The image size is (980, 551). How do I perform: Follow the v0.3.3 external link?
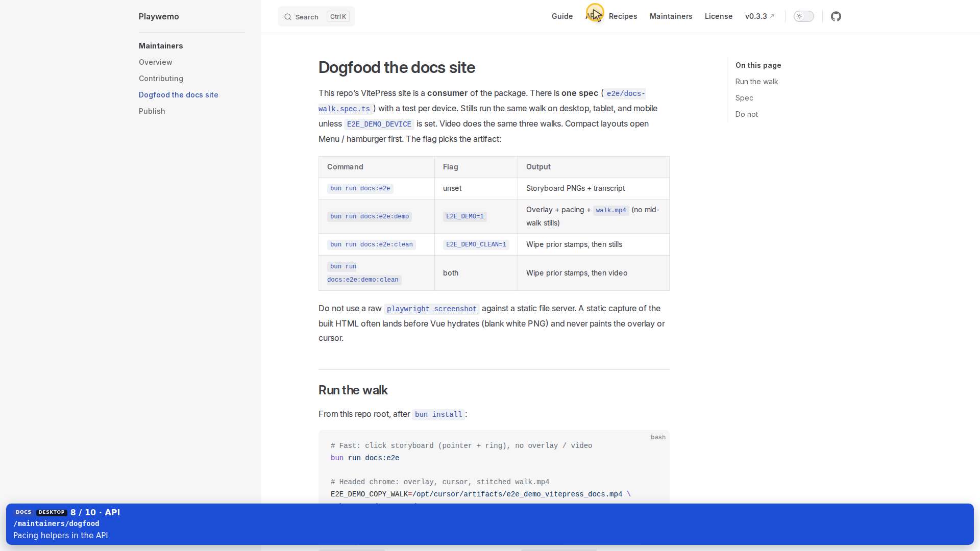(759, 16)
